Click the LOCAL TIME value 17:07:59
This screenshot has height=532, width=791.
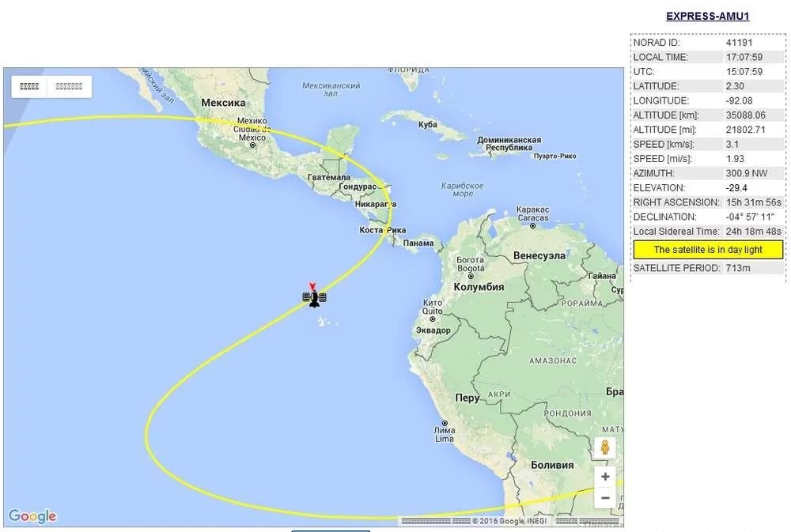[744, 57]
